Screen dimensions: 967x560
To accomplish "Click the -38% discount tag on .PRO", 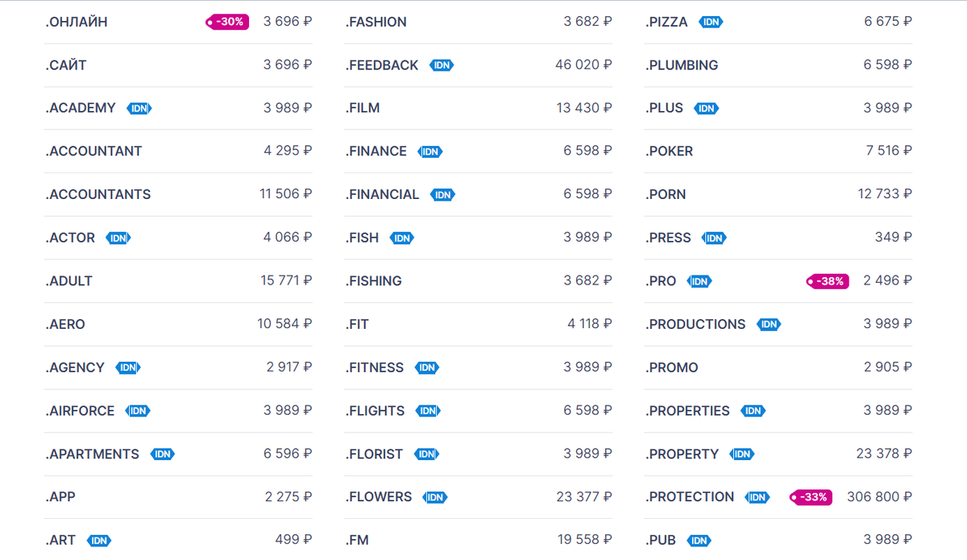I will coord(828,281).
